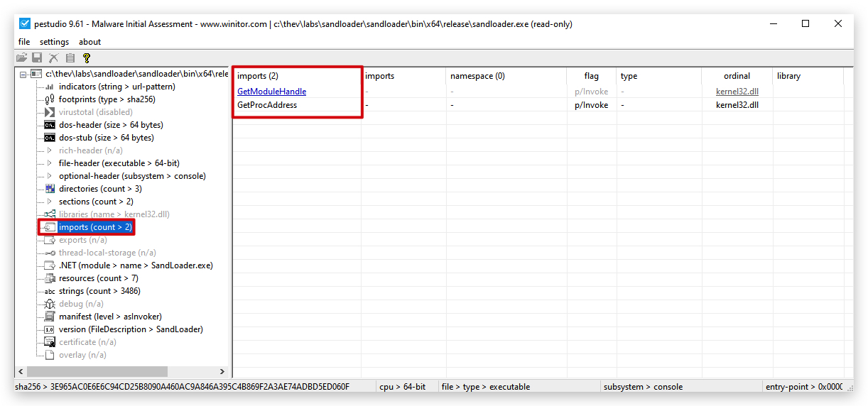Collapse the root sandloader.exe tree node

click(23, 74)
